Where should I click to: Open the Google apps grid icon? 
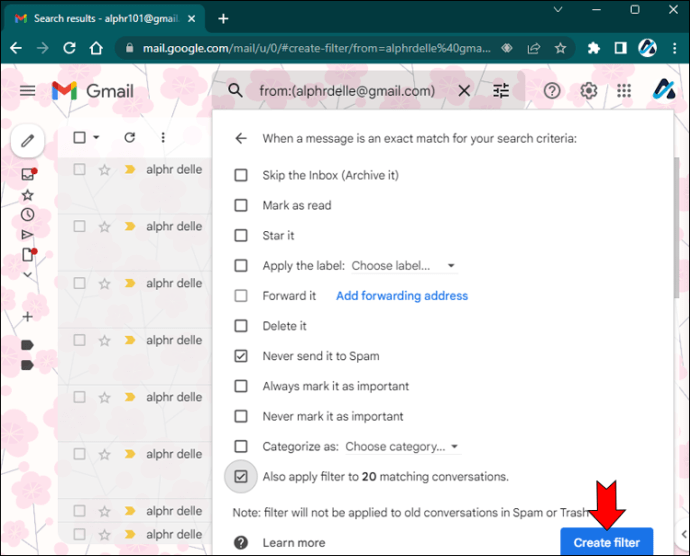click(624, 91)
